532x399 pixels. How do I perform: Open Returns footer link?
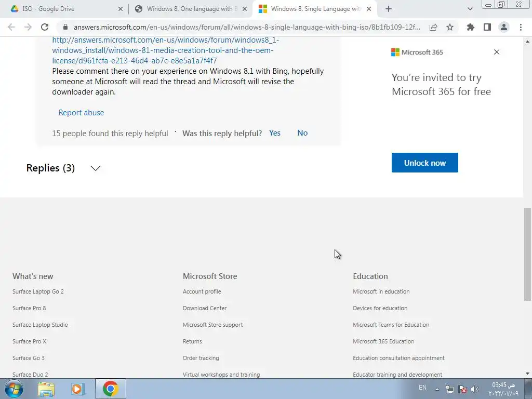[192, 341]
